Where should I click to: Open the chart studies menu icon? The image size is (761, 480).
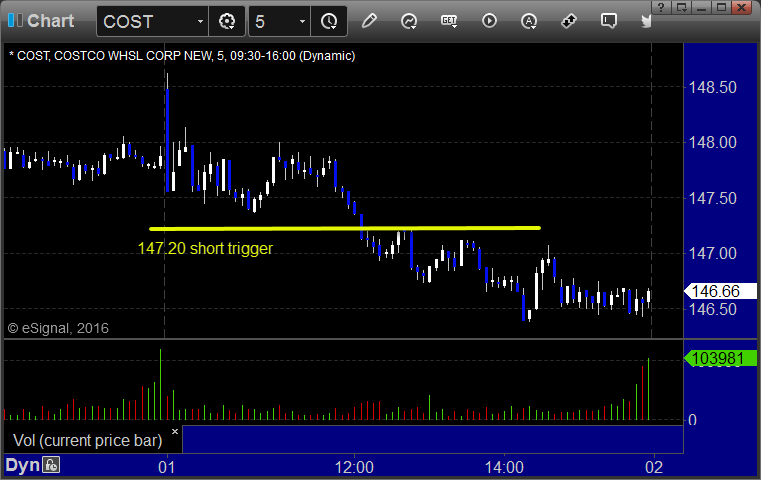click(x=409, y=21)
